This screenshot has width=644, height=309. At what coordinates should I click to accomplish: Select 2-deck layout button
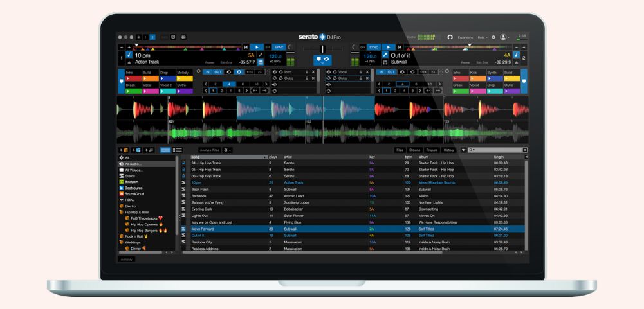click(x=152, y=37)
